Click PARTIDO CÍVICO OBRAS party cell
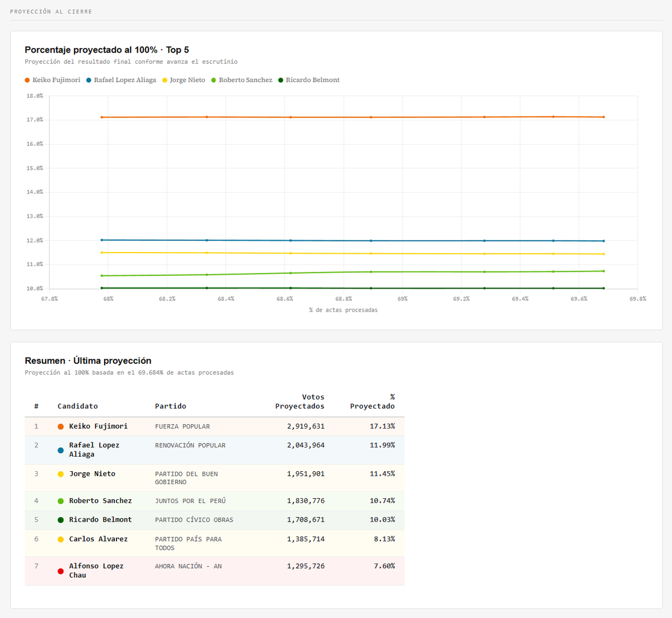Viewport: 672px width, 618px height. pyautogui.click(x=194, y=520)
